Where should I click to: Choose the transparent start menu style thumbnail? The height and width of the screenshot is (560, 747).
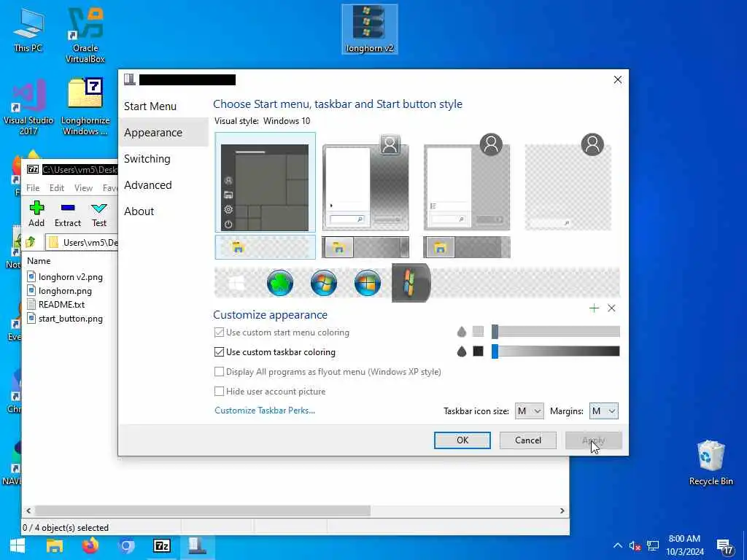pyautogui.click(x=568, y=183)
